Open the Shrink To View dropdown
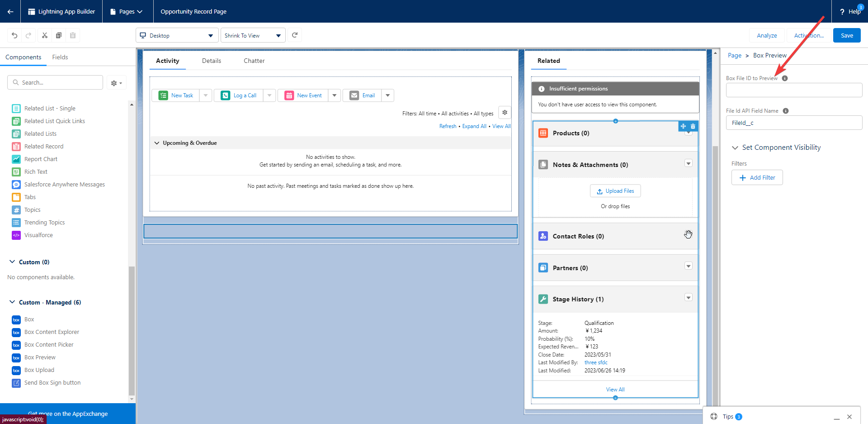Screen dimensions: 868x424 click(253, 35)
